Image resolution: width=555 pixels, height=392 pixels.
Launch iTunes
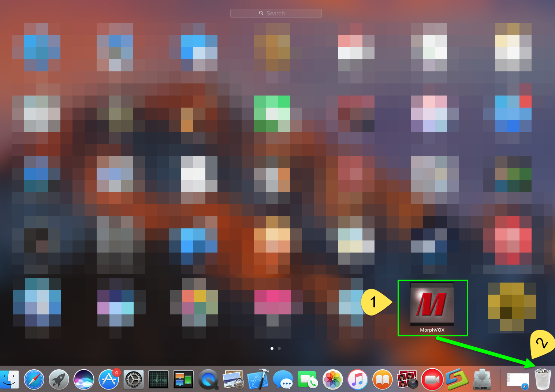click(357, 380)
